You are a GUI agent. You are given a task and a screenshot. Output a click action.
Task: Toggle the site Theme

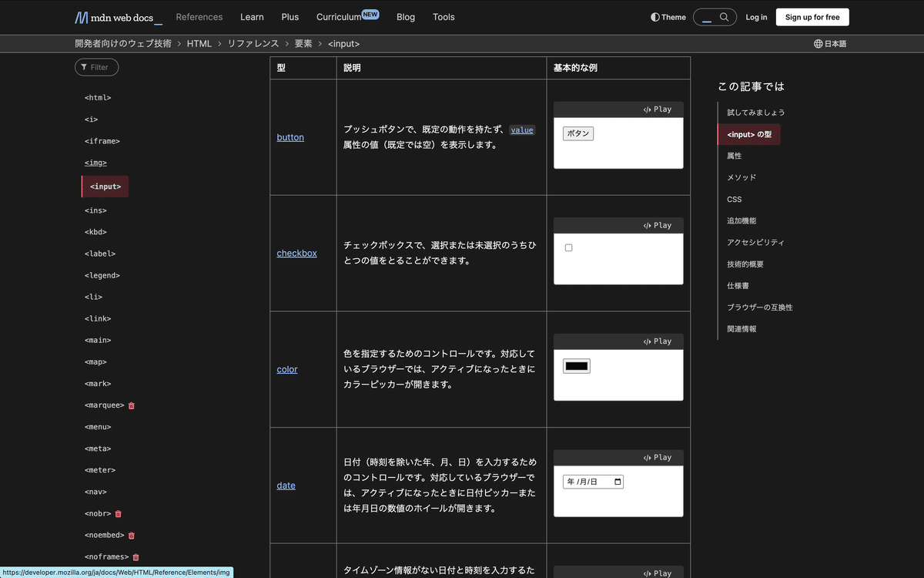[x=667, y=16]
